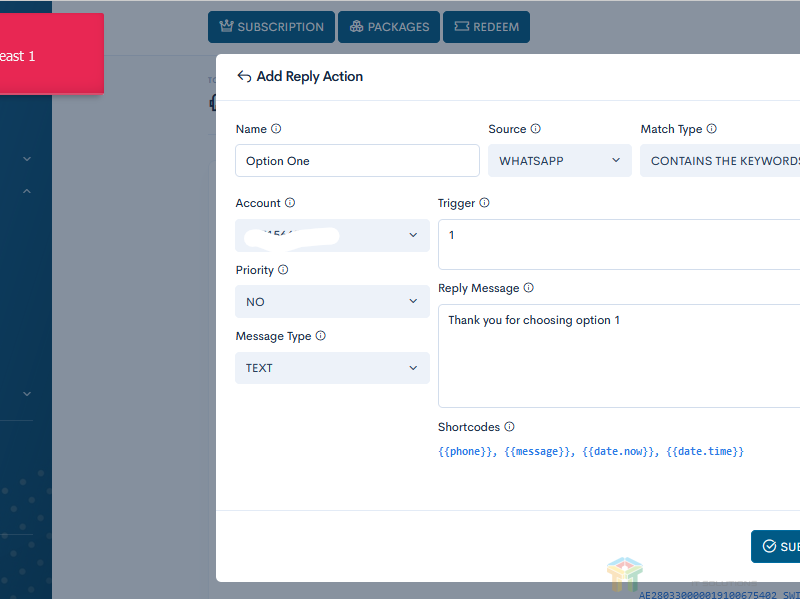The width and height of the screenshot is (800, 599).
Task: Click the info icon next to Name
Action: pyautogui.click(x=277, y=129)
